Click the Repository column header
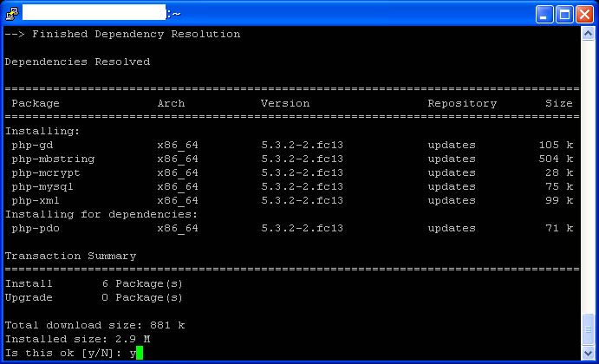 click(462, 103)
